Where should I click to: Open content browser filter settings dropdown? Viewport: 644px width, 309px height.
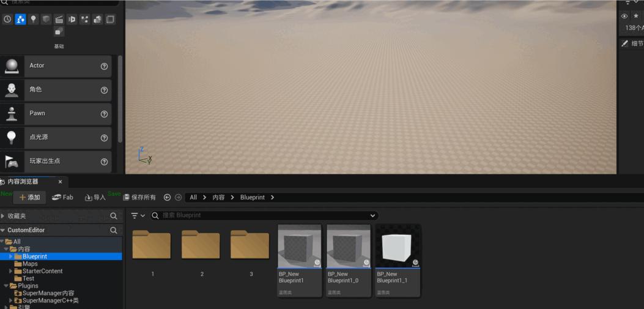[138, 215]
